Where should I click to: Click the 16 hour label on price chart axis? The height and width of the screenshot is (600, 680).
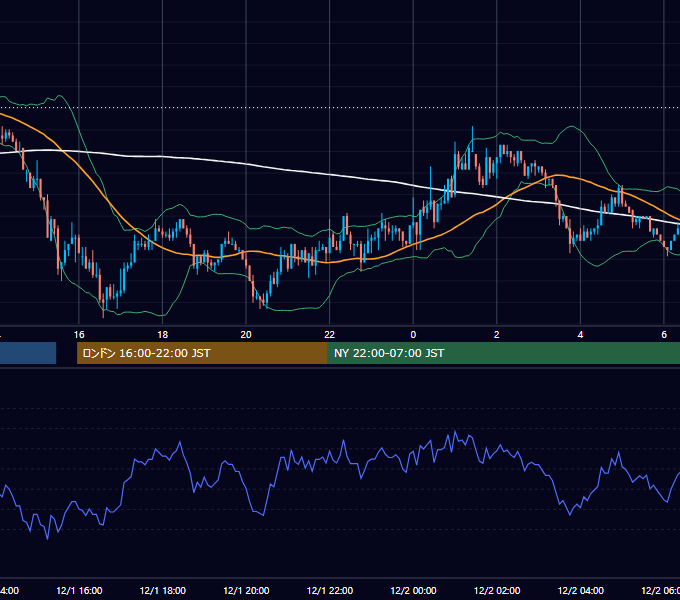79,335
